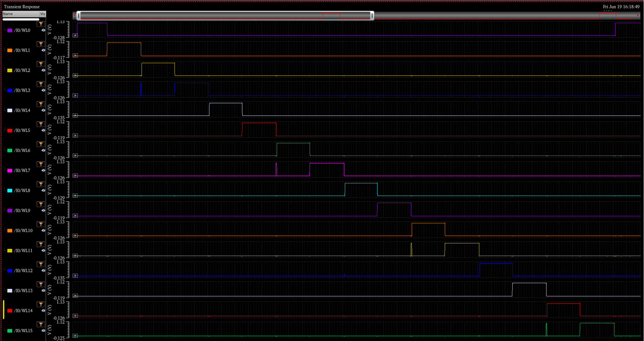Select the /I0/WL5 signal name

click(x=22, y=130)
